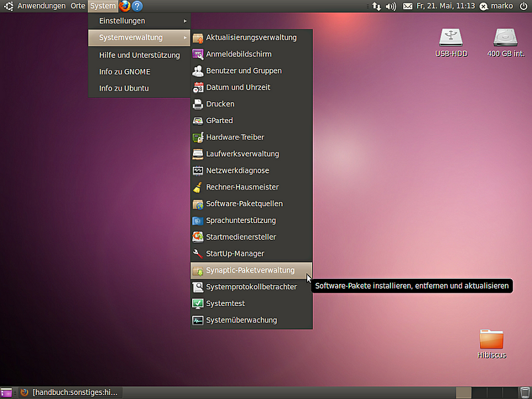The width and height of the screenshot is (532, 399).
Task: Launch Firefox from the top panel
Action: tap(125, 6)
